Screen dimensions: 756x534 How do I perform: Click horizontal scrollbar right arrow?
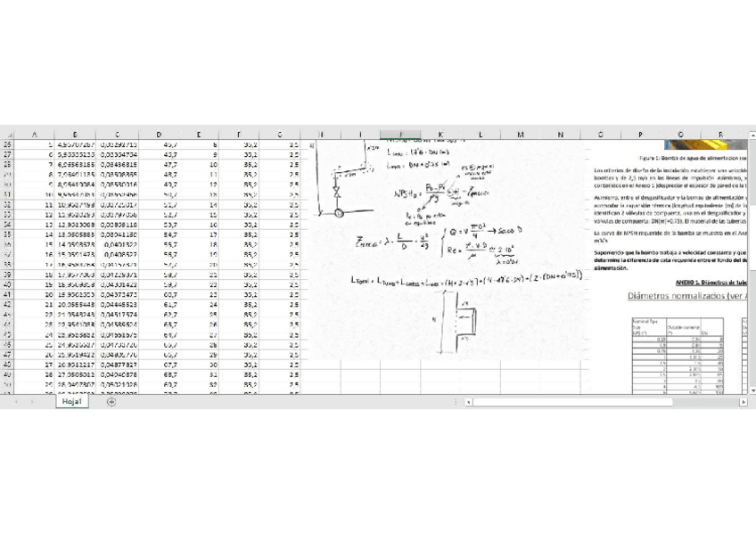pos(744,402)
